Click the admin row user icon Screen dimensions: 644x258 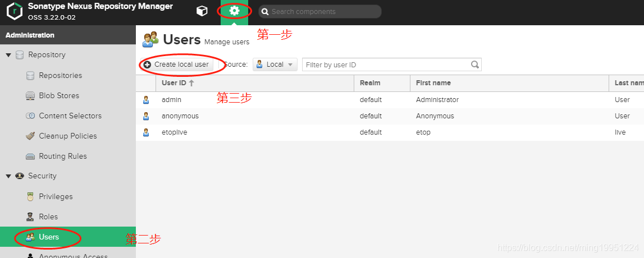pos(146,100)
